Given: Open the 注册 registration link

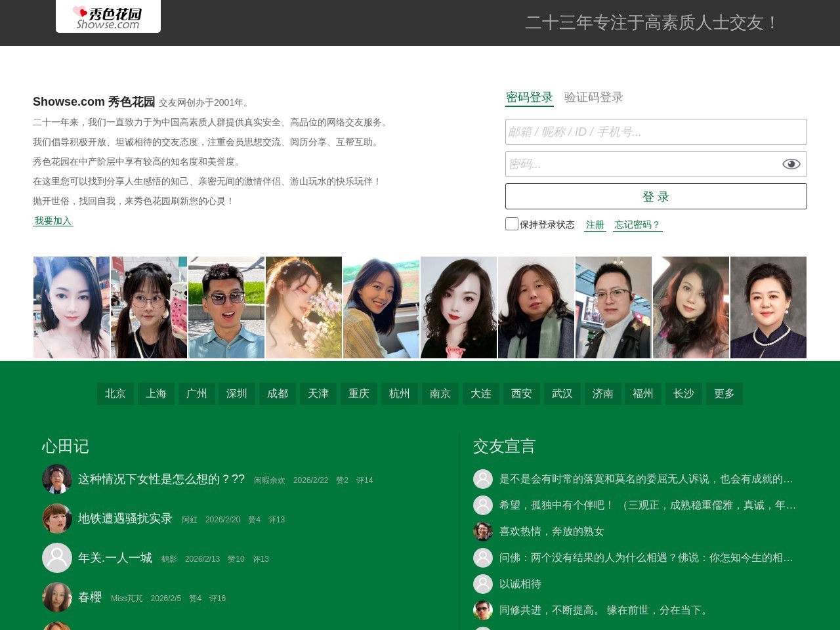Looking at the screenshot, I should (595, 224).
